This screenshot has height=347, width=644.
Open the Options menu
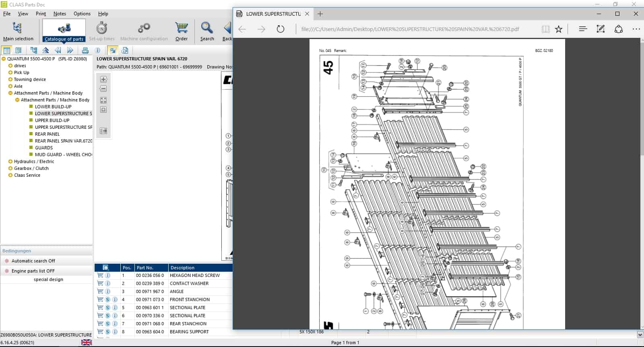(x=82, y=14)
